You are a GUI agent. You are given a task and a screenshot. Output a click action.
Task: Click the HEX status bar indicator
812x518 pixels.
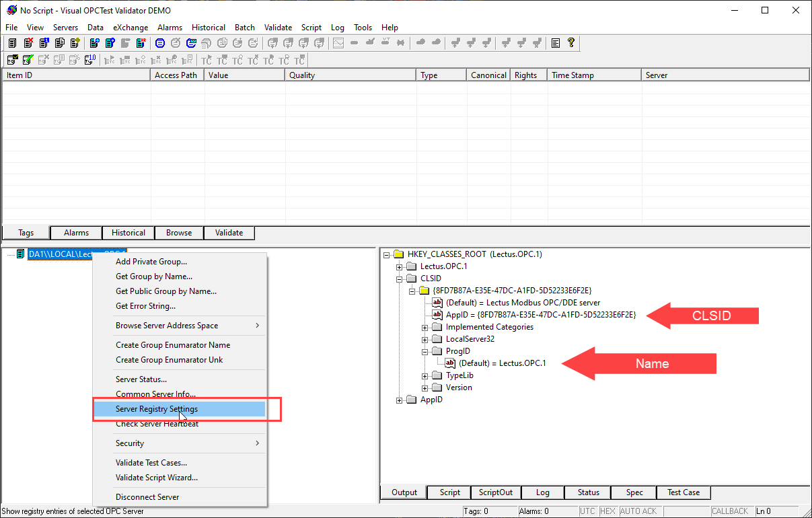click(607, 511)
